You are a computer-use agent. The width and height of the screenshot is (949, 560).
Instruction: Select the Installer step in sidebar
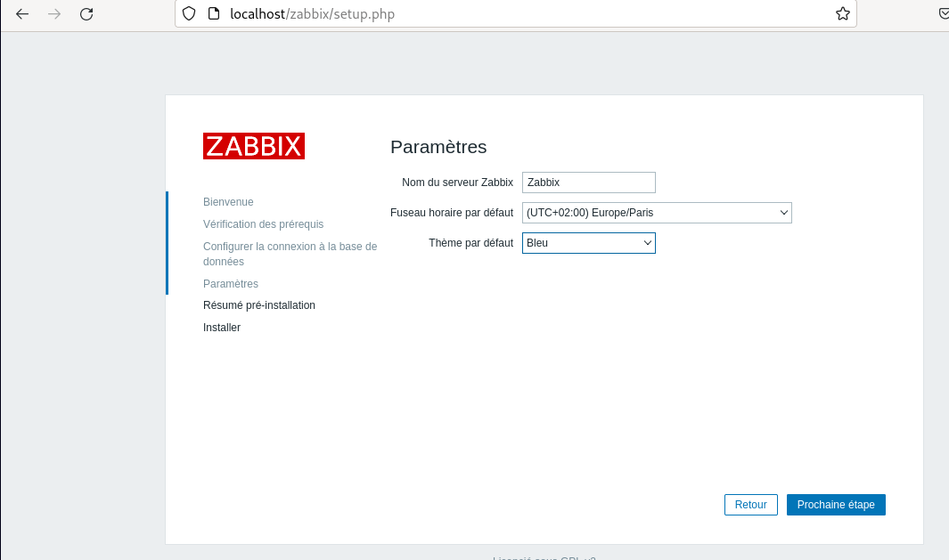point(222,328)
